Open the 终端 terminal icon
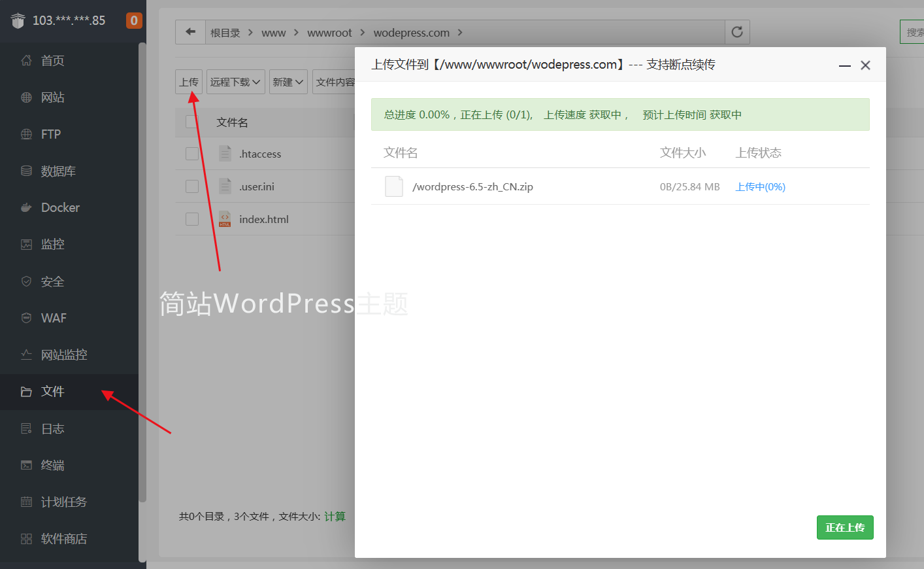 click(x=26, y=465)
